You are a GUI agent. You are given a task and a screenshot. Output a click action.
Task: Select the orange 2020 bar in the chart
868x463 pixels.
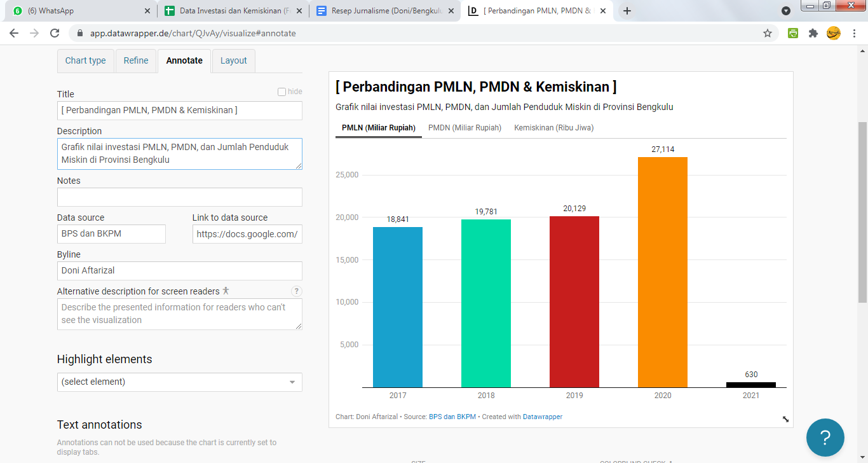coord(662,272)
